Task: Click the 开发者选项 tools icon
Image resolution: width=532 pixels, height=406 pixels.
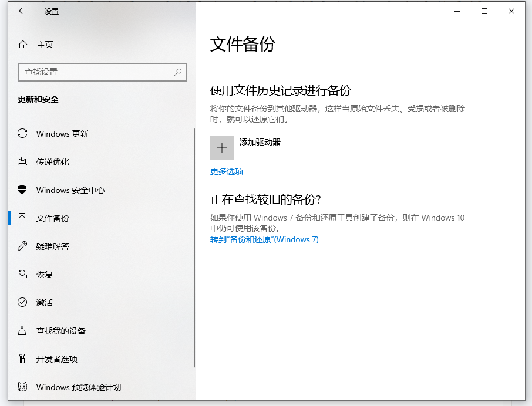Action: [22, 358]
